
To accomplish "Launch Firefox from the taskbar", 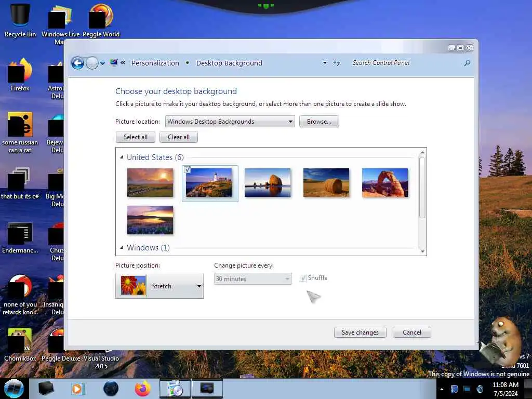I will coord(143,389).
